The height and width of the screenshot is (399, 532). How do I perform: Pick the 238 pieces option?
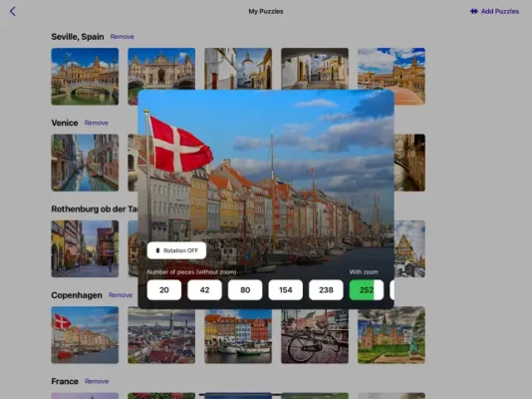[x=326, y=290]
